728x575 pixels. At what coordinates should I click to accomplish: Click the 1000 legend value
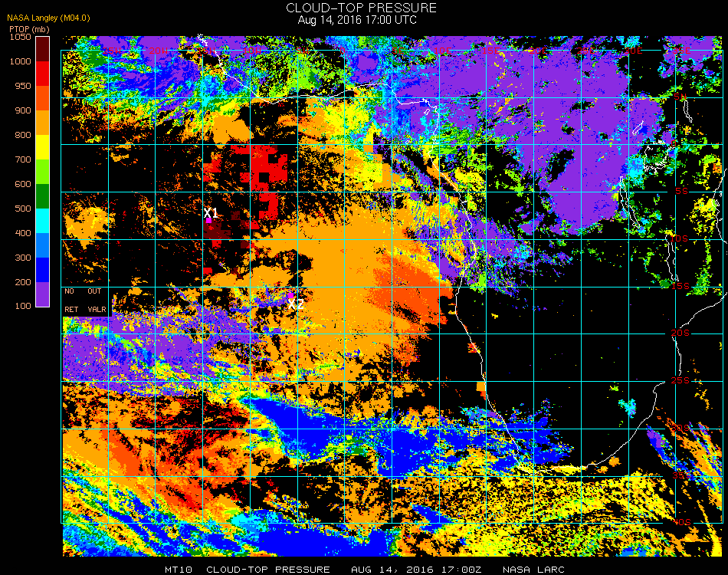tap(21, 61)
